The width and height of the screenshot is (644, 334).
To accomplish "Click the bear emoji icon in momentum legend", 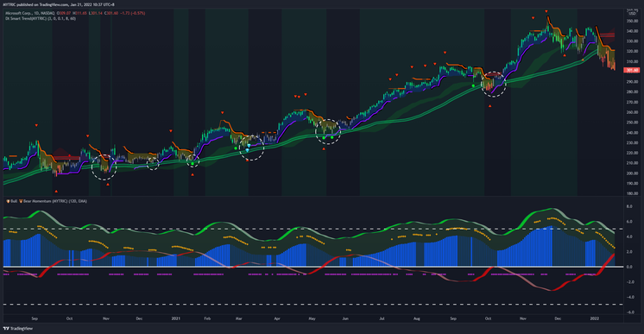I will coord(21,201).
